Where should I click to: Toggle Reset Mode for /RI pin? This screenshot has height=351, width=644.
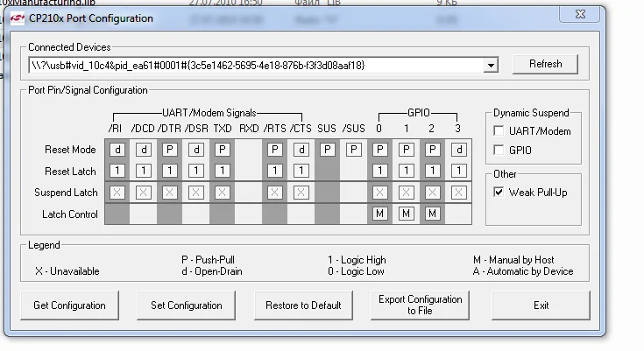click(117, 150)
